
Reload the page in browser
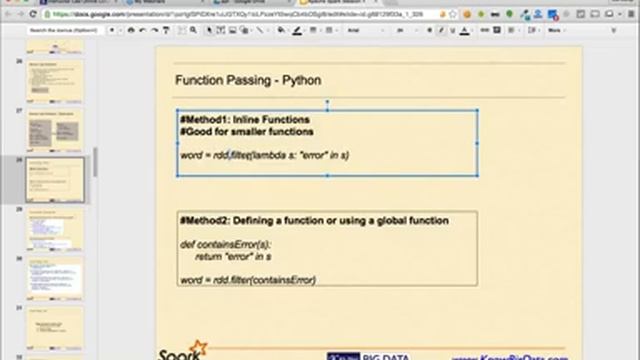tap(33, 14)
